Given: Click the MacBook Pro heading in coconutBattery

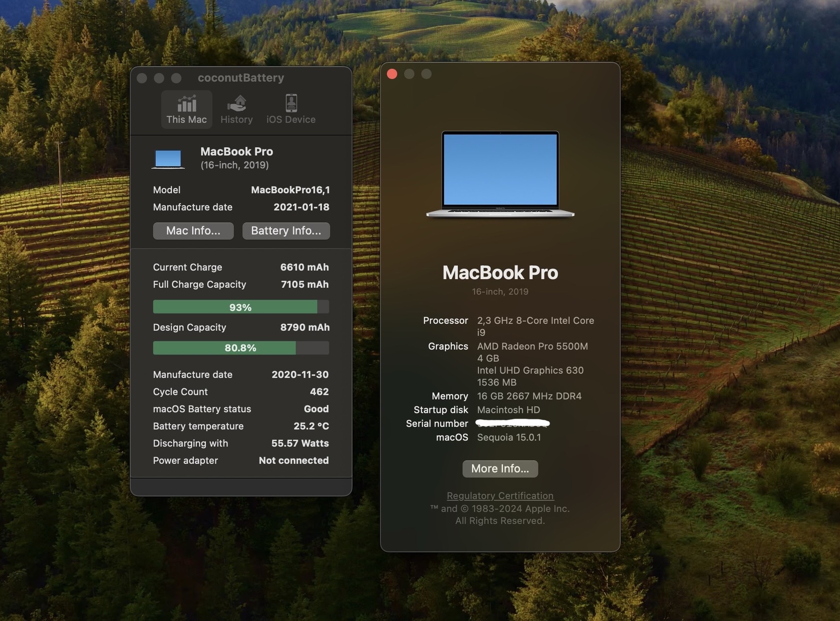Looking at the screenshot, I should pos(237,151).
